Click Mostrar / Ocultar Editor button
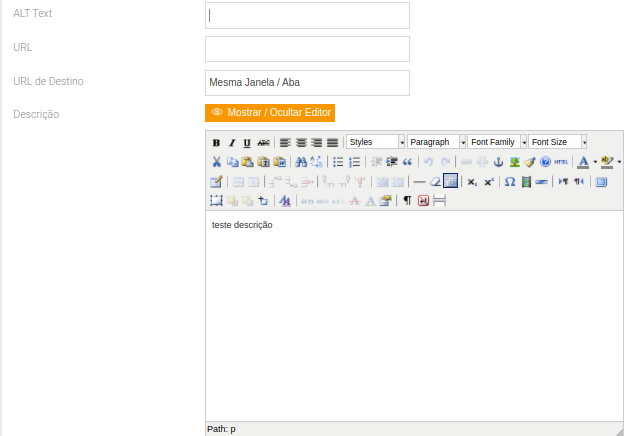 [x=270, y=113]
